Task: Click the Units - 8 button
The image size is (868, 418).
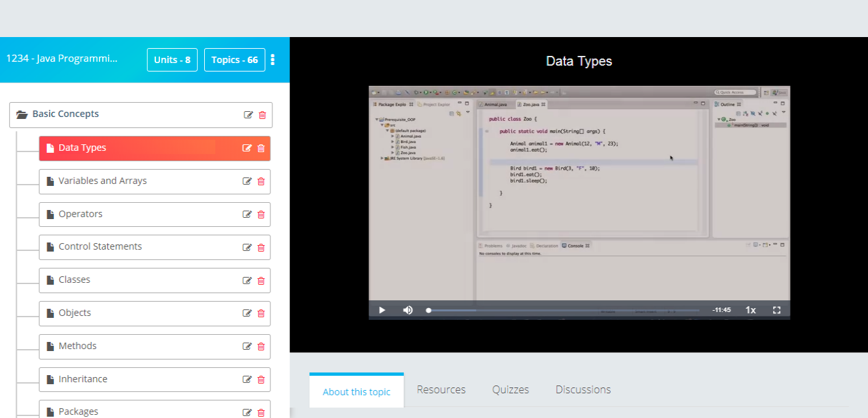Action: pyautogui.click(x=172, y=60)
